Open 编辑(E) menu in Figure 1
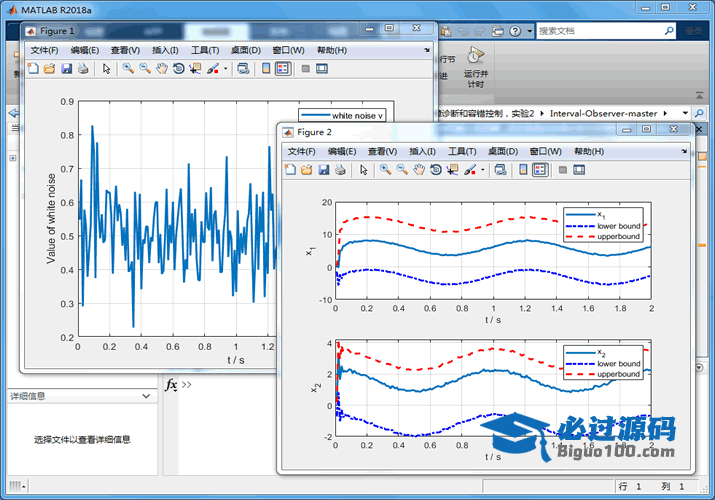This screenshot has width=715, height=500. click(x=85, y=50)
